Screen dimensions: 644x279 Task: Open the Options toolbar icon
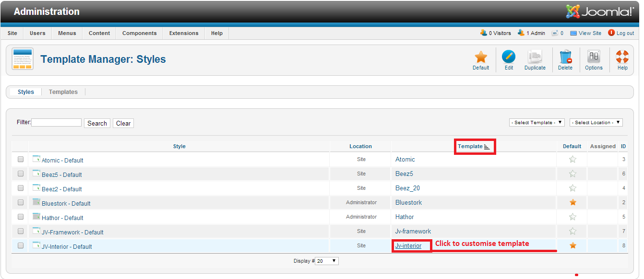pyautogui.click(x=594, y=57)
